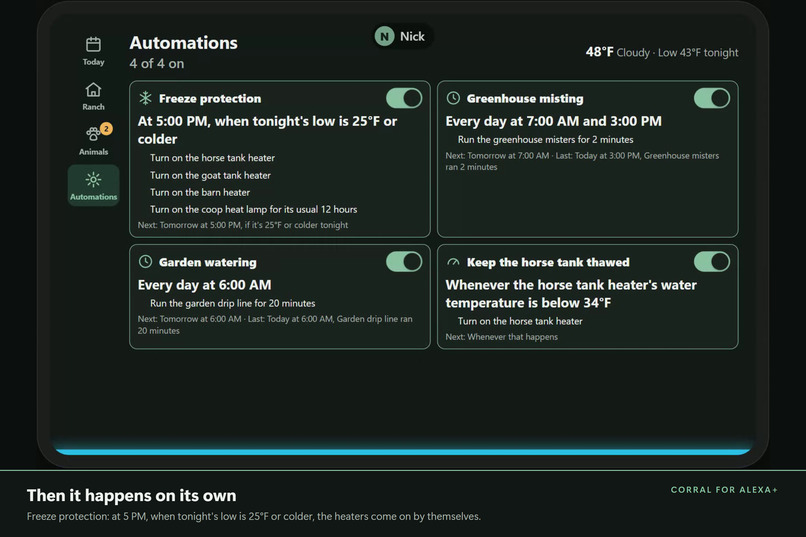
Task: Click the Freeze protection snowflake icon
Action: click(145, 98)
